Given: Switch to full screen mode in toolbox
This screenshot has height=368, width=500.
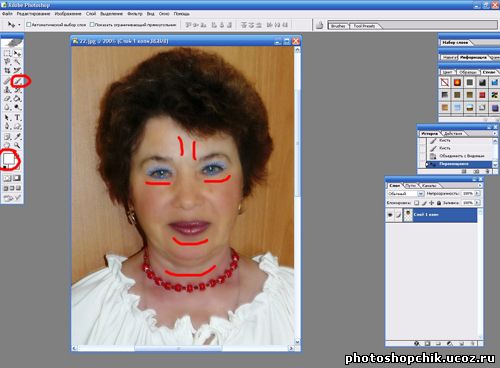Looking at the screenshot, I should coord(18,188).
